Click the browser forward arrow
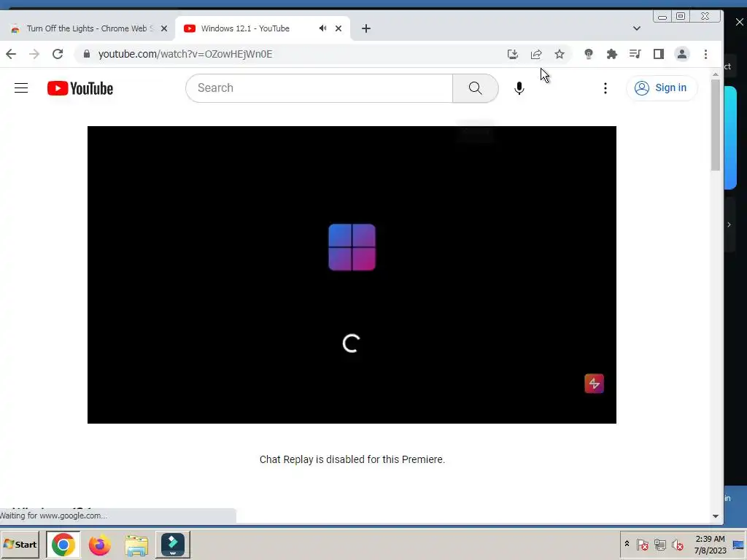Screen dimensions: 747x560 click(x=34, y=54)
